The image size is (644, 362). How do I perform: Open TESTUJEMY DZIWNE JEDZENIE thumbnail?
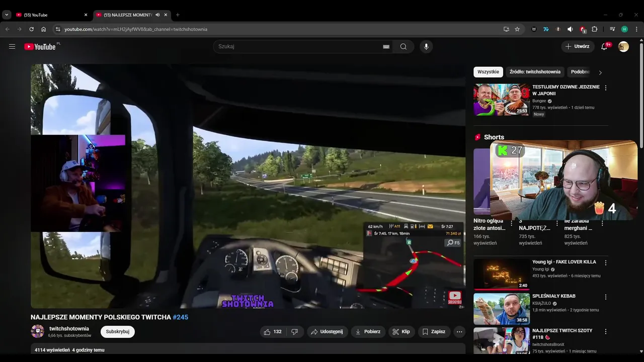pos(501,100)
